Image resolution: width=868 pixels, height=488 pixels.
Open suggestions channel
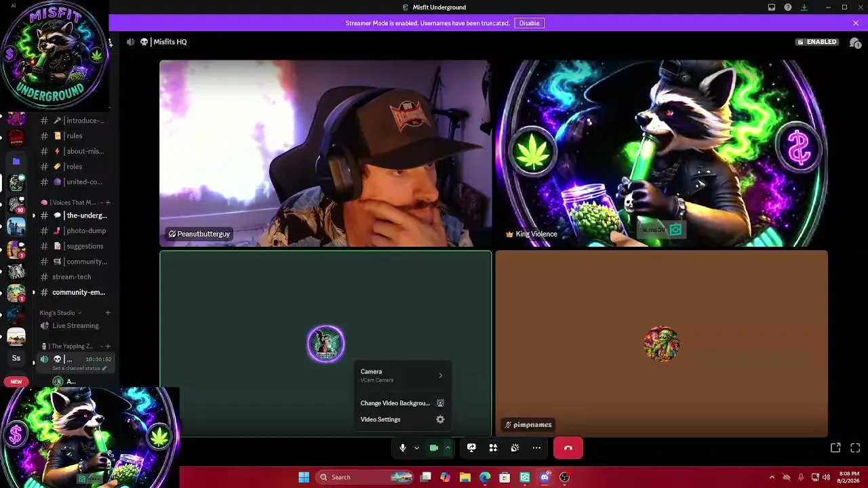pyautogui.click(x=75, y=246)
